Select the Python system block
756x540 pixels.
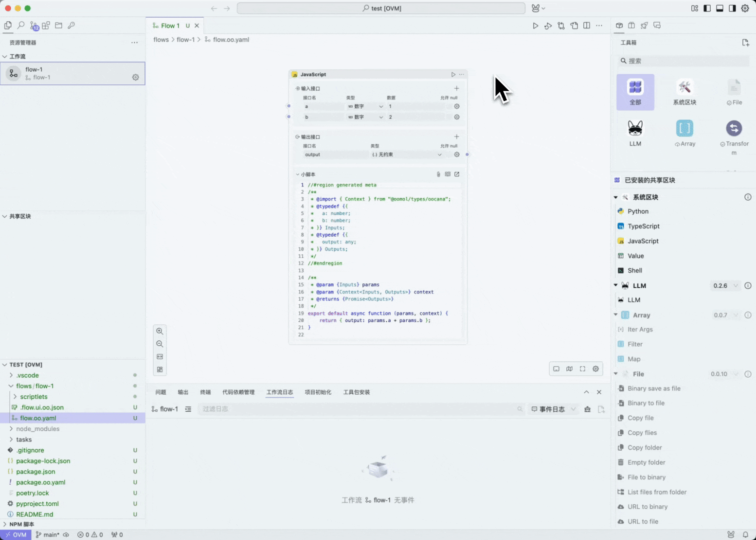pos(637,211)
